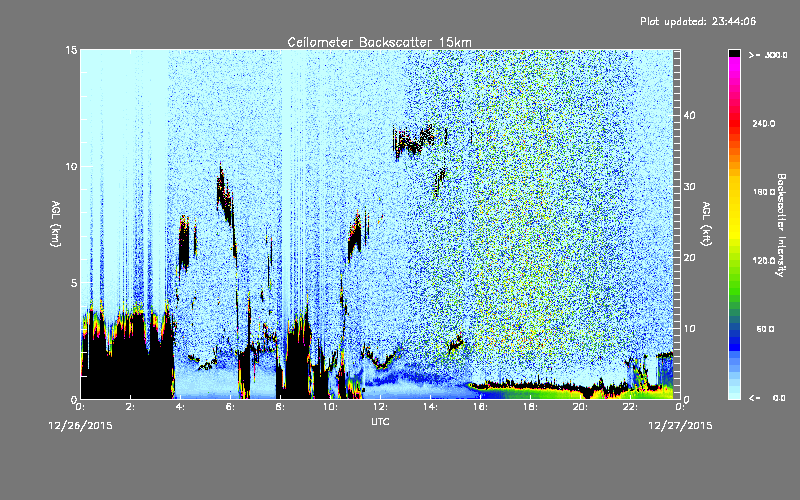Viewport: 800px width, 500px height.
Task: Click the "AGL (km)" axis label
Action: 56,224
